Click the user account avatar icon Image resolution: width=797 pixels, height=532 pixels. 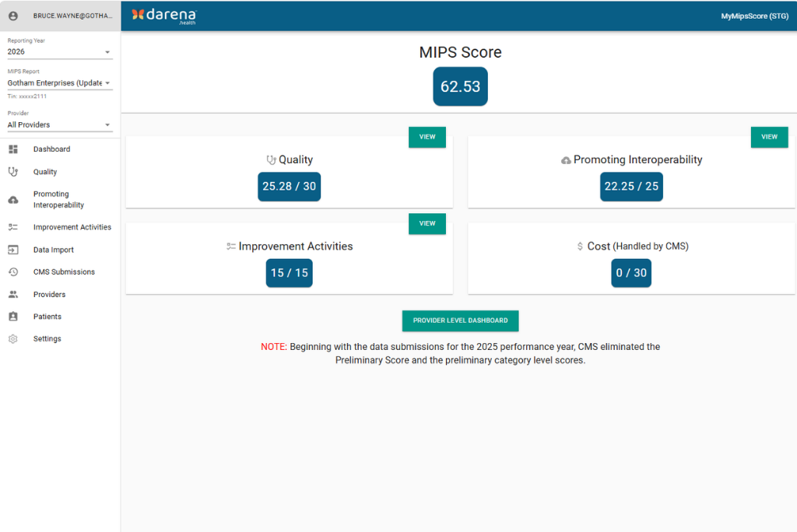[x=13, y=16]
